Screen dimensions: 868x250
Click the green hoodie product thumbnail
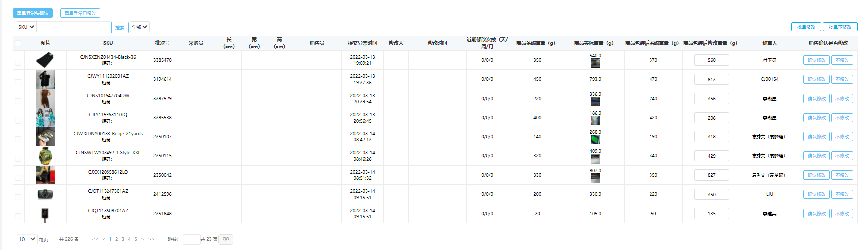click(x=45, y=156)
